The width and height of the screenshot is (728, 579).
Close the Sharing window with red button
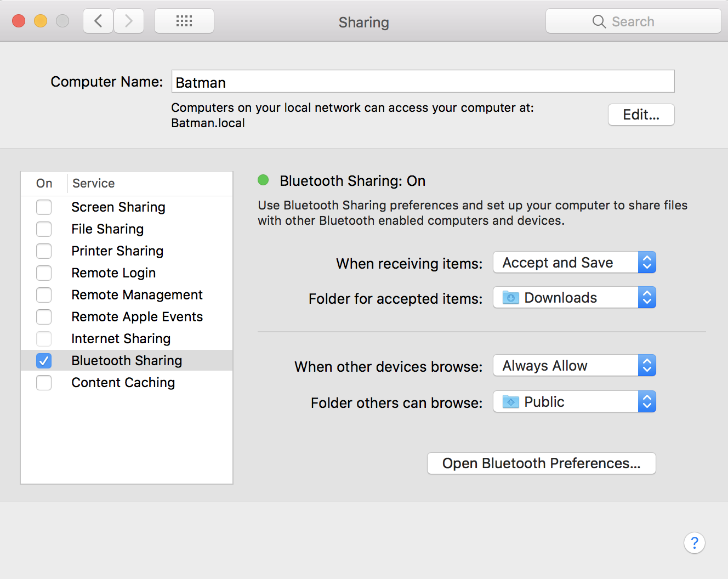19,21
